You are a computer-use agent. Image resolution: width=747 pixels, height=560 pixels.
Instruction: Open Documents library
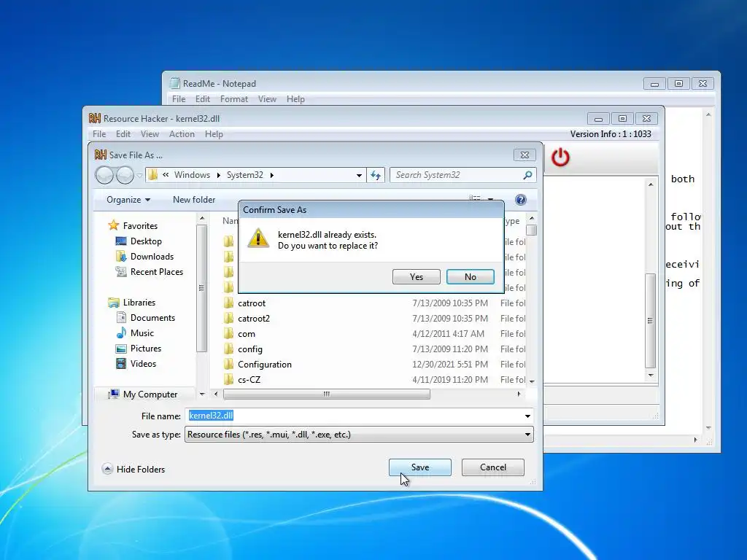point(152,318)
